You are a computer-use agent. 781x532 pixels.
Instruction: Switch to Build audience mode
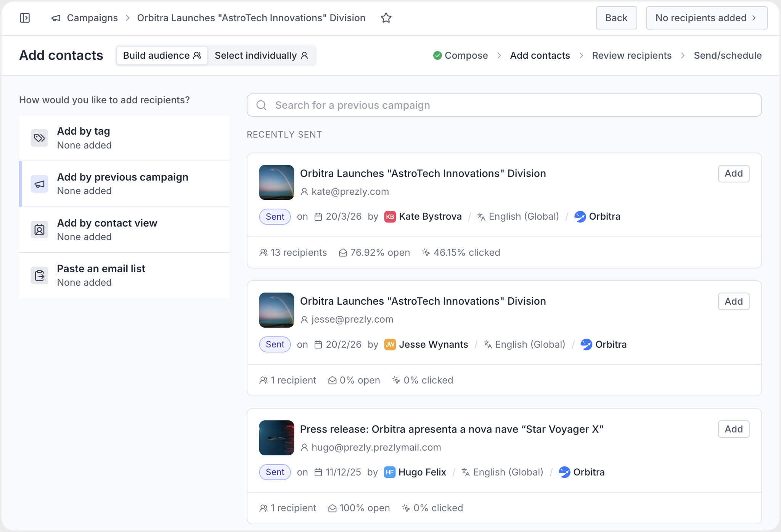click(x=162, y=56)
